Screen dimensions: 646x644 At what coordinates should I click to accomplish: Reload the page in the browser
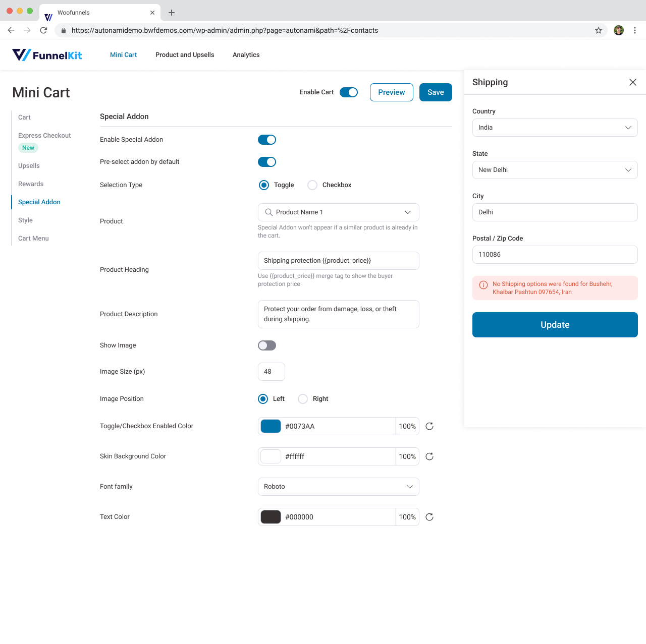[x=43, y=30]
